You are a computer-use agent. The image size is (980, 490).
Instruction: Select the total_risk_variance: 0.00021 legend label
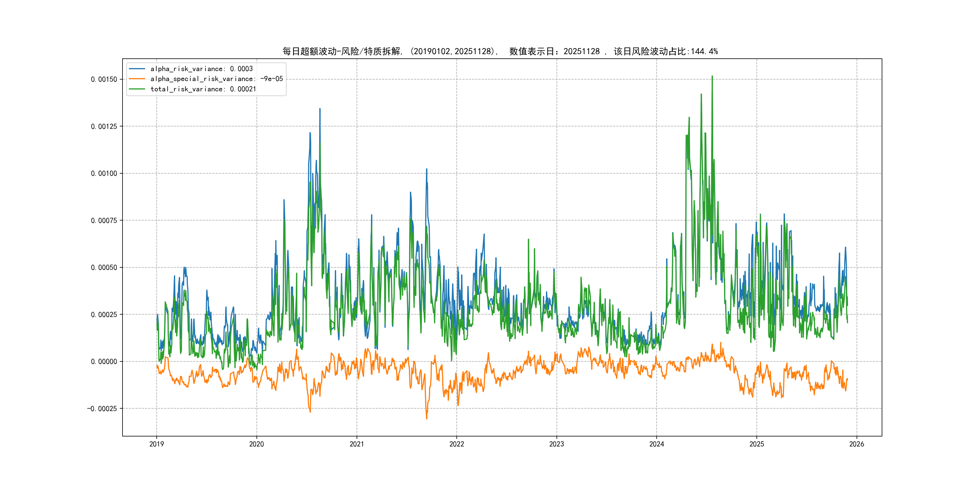point(203,89)
